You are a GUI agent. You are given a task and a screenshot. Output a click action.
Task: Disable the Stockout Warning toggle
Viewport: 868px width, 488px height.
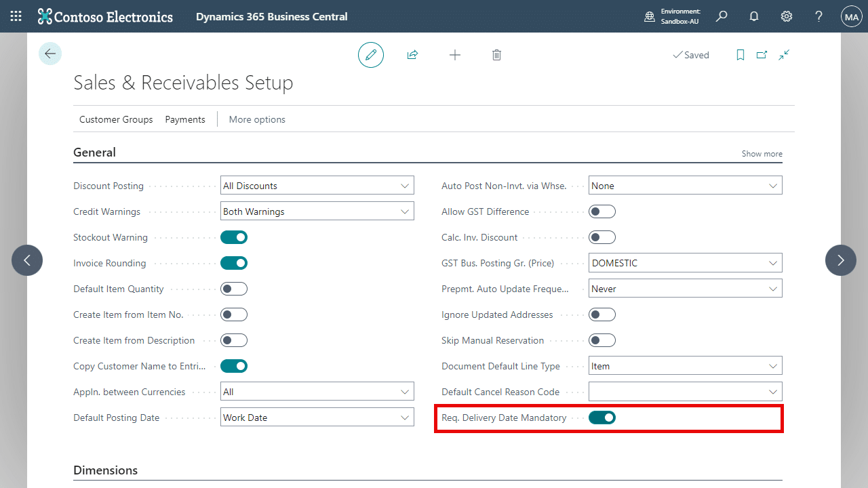[234, 237]
